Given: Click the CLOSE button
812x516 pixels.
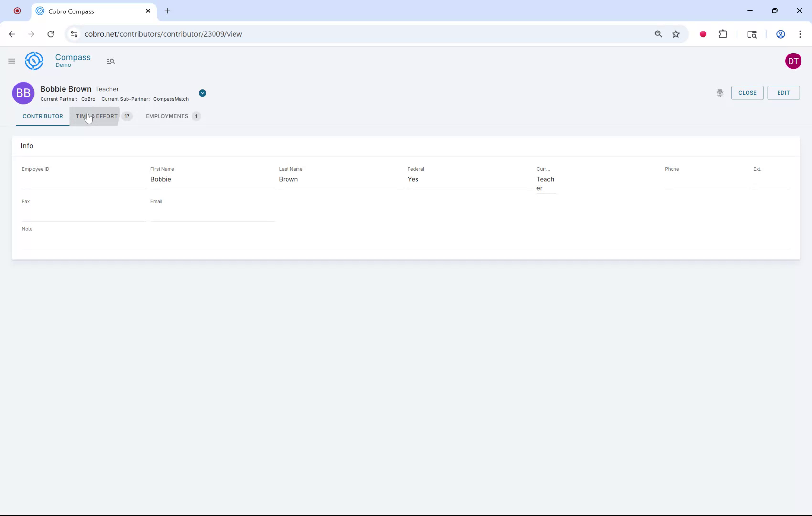Looking at the screenshot, I should (747, 93).
